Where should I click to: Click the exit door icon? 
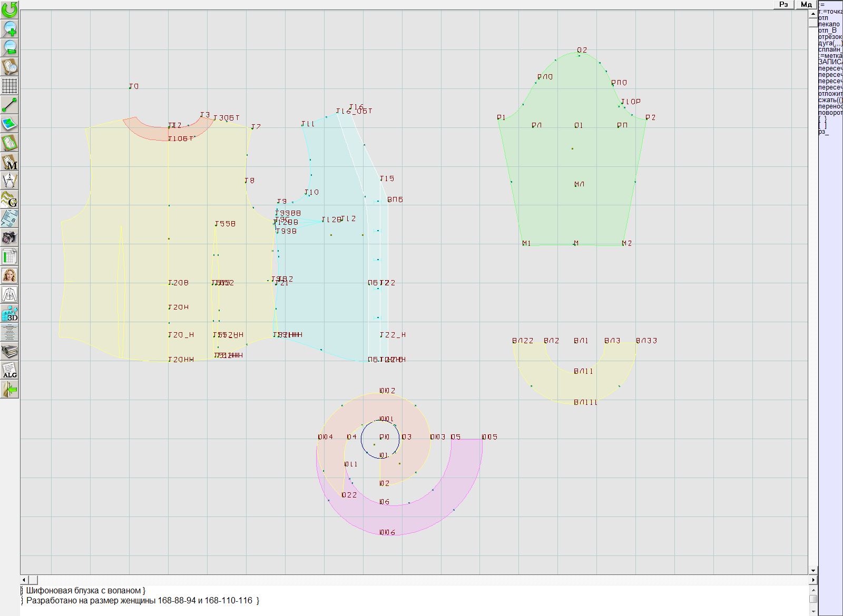click(x=9, y=389)
